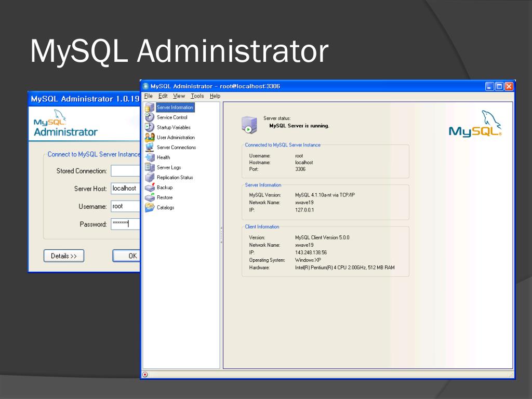The image size is (532, 399).
Task: Click the Stored Connection combo box
Action: [125, 170]
